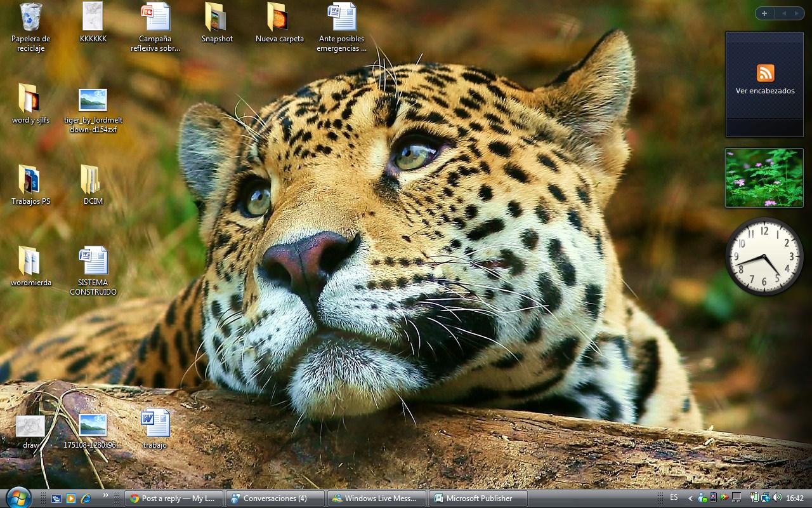Switch to the Microsoft Publisher taskbar button
Screen dimensions: 812x508
[478, 498]
